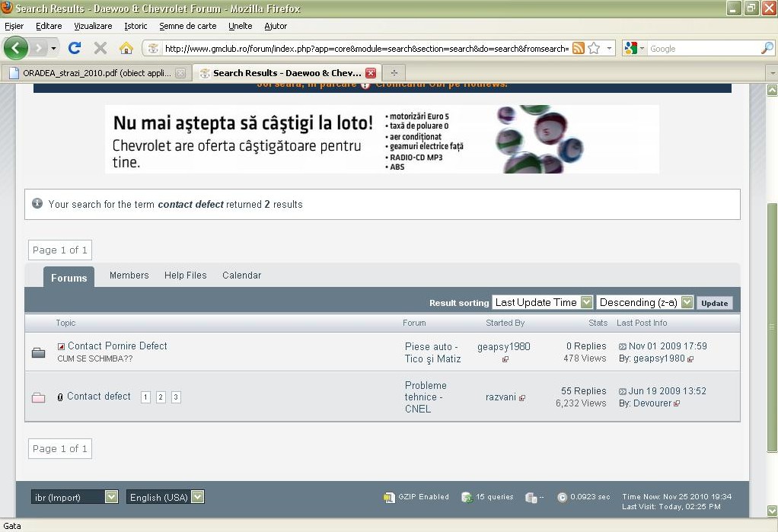This screenshot has width=778, height=532.
Task: Click the search magnifier icon
Action: 767,48
